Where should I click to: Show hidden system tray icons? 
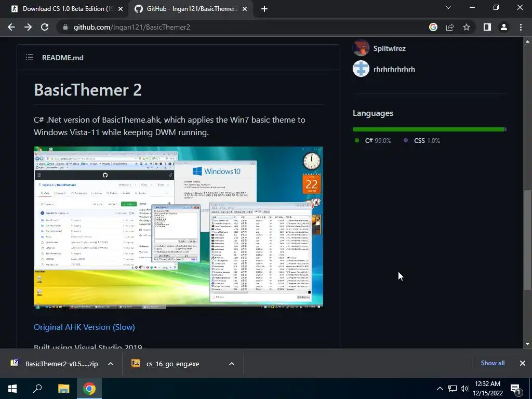pos(440,389)
